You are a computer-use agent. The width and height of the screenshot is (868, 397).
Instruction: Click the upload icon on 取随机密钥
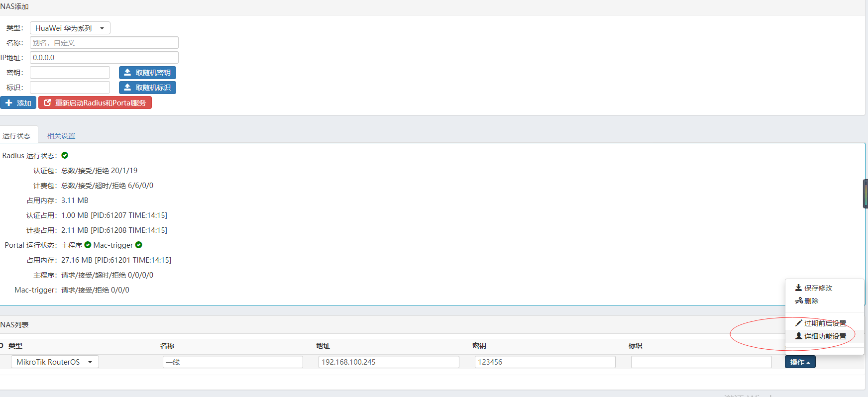click(x=127, y=73)
